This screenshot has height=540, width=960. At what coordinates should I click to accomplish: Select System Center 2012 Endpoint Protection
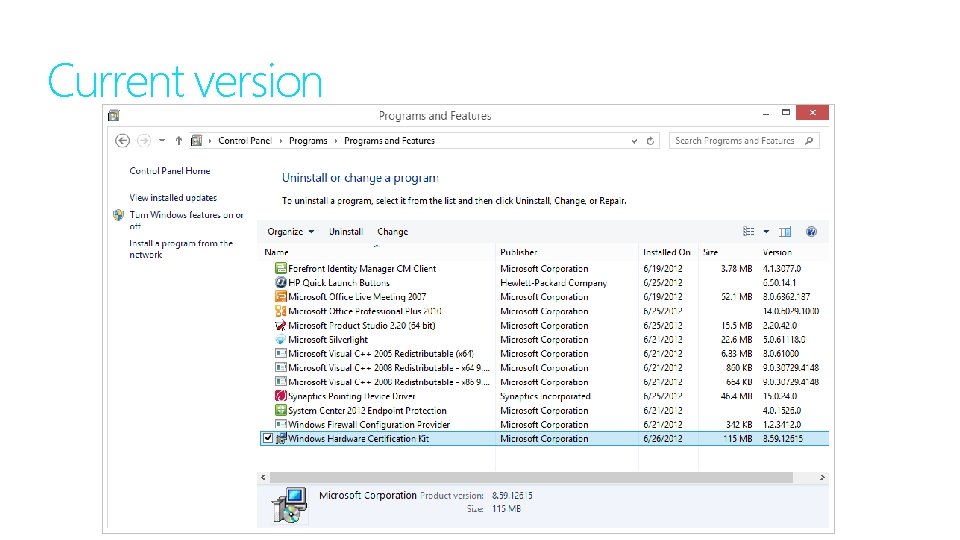click(x=367, y=410)
